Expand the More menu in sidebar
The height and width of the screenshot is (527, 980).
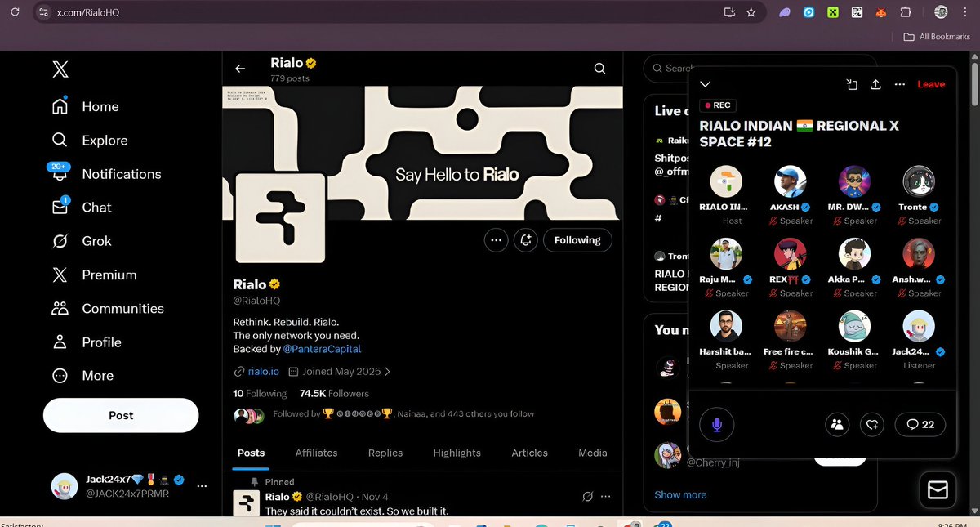click(82, 376)
